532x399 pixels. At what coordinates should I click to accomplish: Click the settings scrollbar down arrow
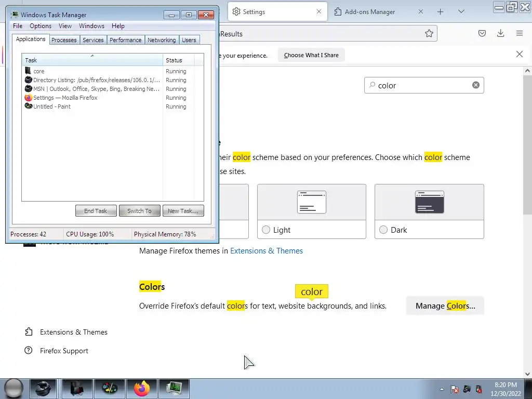click(527, 374)
